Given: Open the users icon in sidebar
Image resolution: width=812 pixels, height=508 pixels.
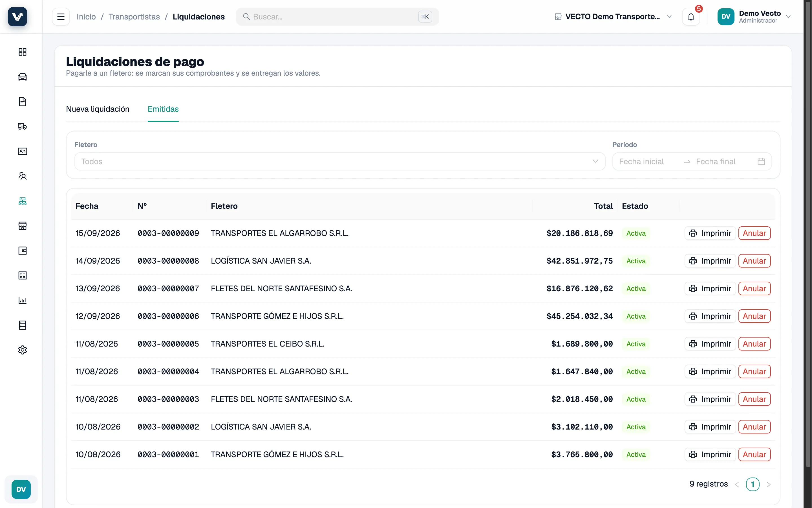Looking at the screenshot, I should click(x=23, y=176).
